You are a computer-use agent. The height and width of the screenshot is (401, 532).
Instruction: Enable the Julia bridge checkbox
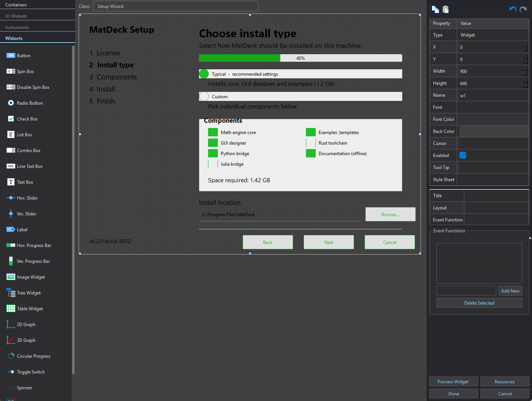tap(213, 164)
